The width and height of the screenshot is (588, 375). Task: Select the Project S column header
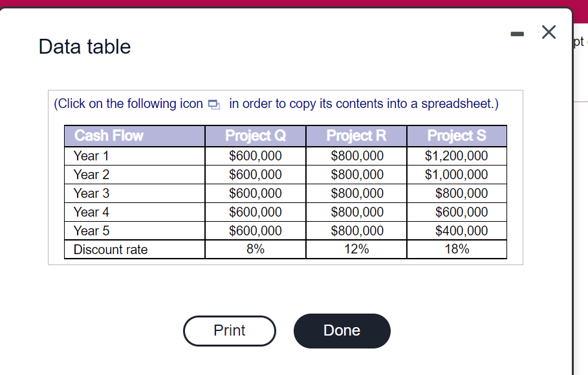click(457, 136)
